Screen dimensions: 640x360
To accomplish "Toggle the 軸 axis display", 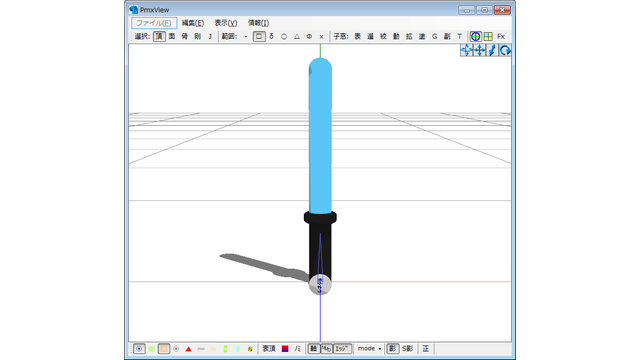I will [313, 349].
